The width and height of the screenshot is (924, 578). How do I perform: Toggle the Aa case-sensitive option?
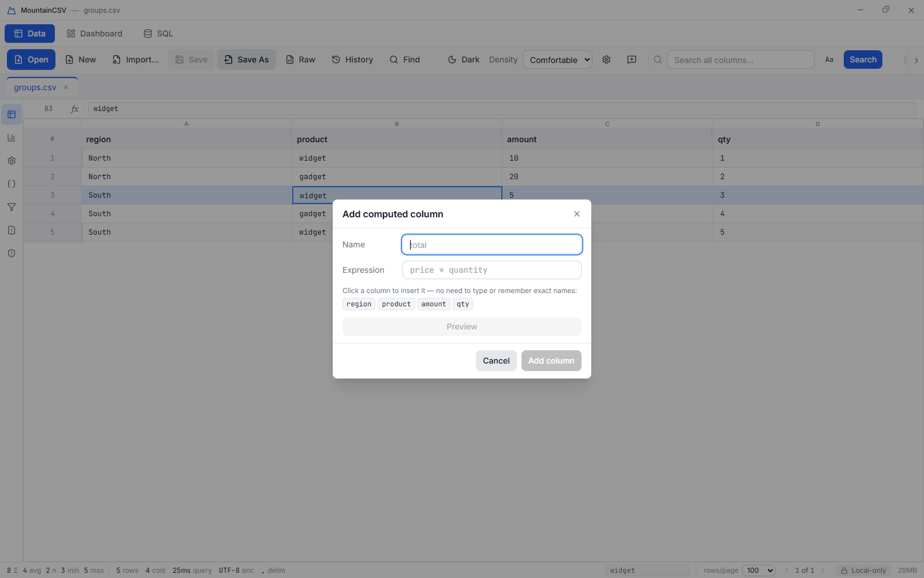pos(829,60)
